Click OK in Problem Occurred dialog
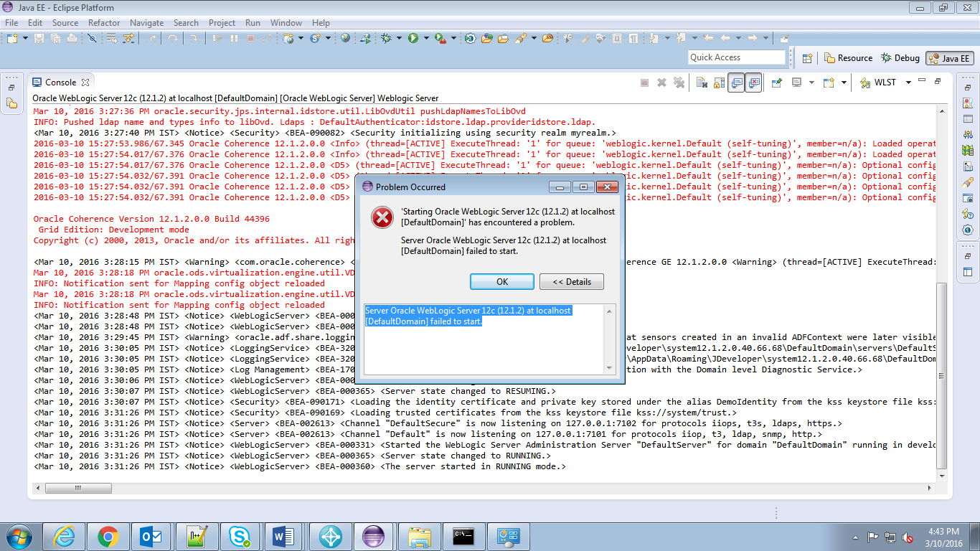This screenshot has height=551, width=980. [502, 281]
